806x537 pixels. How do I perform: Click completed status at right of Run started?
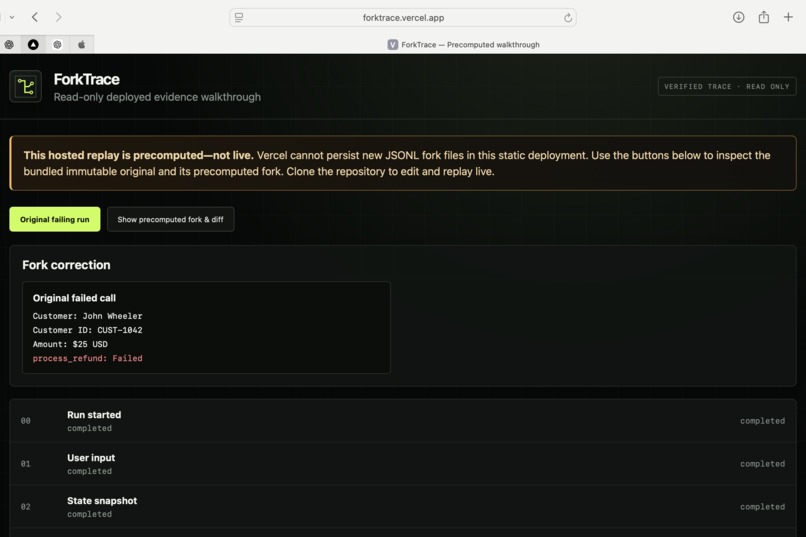[x=762, y=421]
